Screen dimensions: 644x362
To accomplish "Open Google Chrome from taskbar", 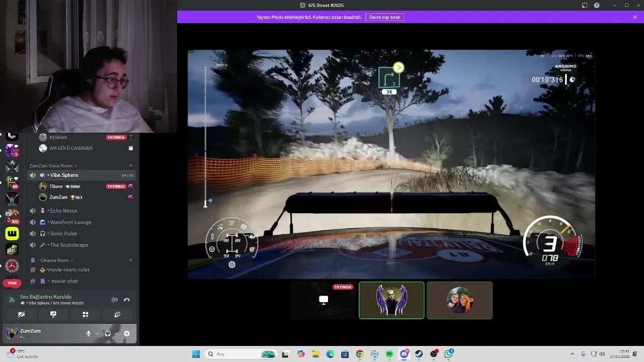I will coord(360,354).
